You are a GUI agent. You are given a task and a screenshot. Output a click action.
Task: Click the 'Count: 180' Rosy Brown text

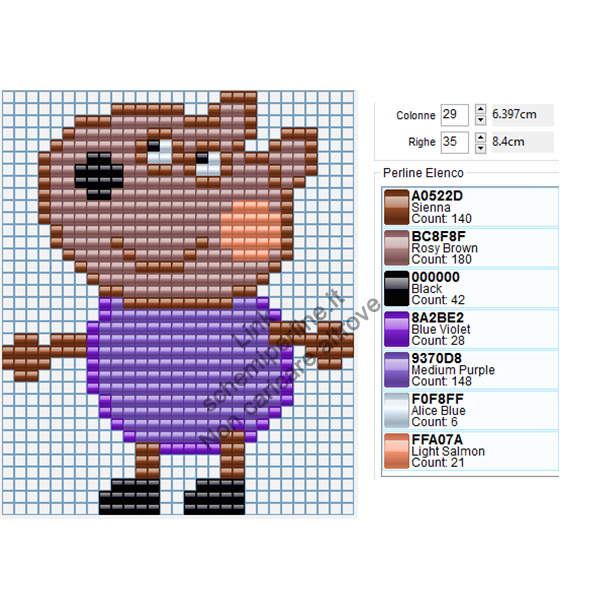coord(441,259)
